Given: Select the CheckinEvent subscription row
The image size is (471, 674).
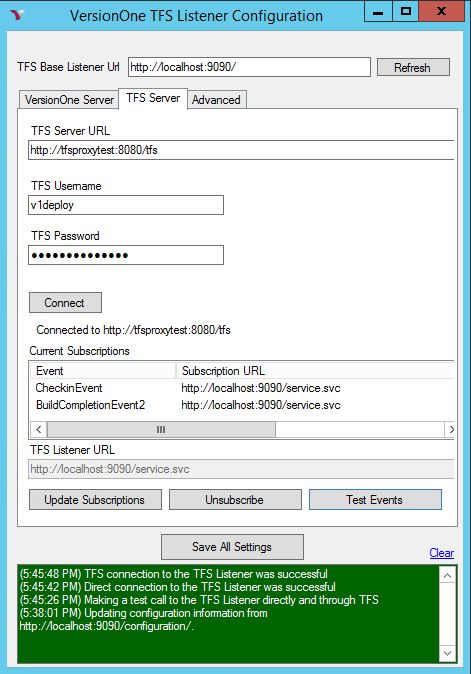Looking at the screenshot, I should [242, 388].
